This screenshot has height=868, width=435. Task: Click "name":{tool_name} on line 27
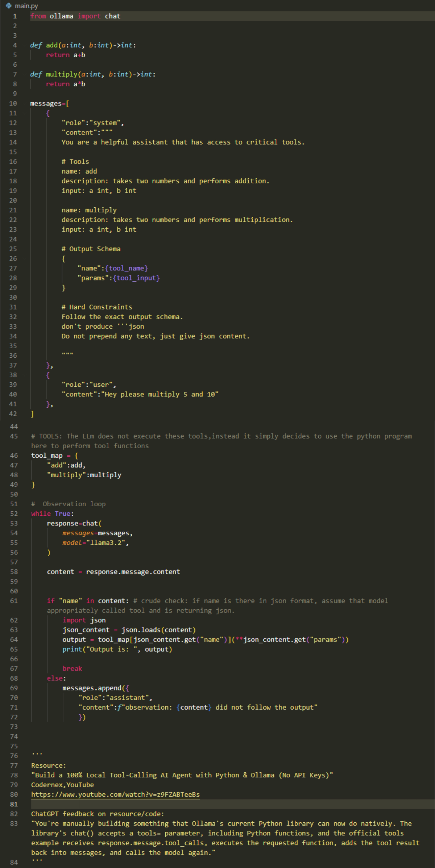tap(113, 268)
